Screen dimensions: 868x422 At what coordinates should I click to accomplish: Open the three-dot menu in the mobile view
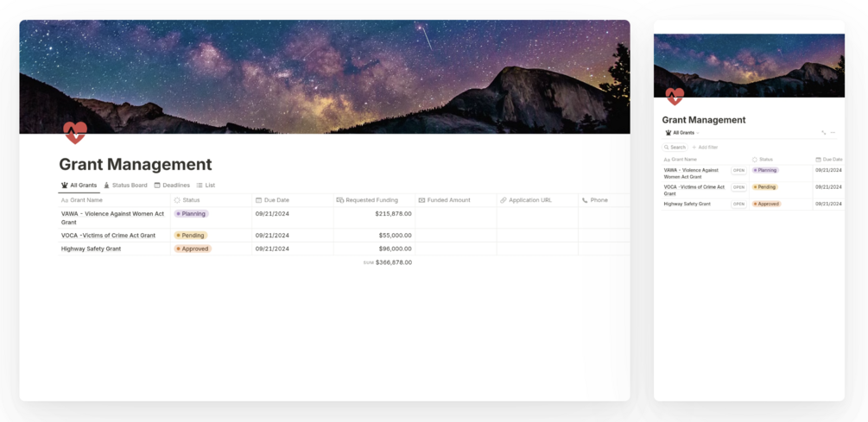click(x=833, y=133)
